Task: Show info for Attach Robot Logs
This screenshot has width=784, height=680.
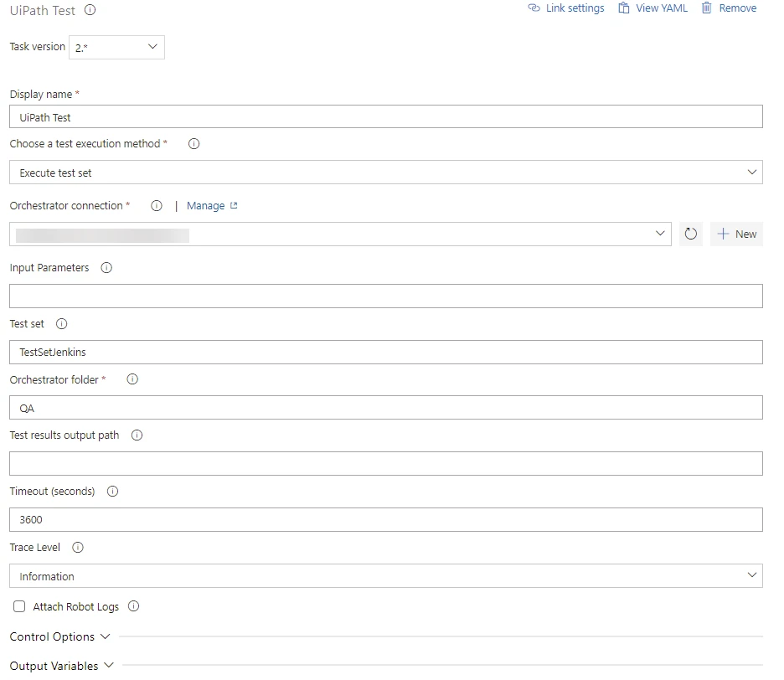Action: pos(133,606)
